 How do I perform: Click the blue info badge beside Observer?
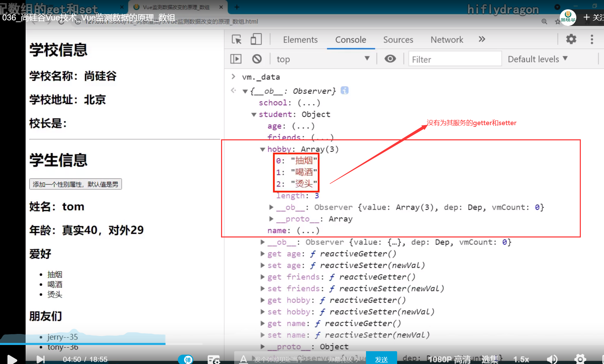345,91
